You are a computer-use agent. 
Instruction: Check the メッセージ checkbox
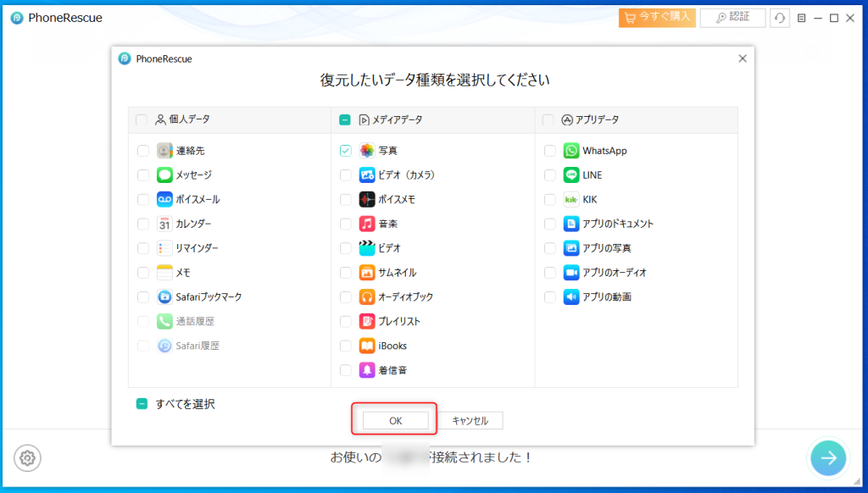point(142,174)
